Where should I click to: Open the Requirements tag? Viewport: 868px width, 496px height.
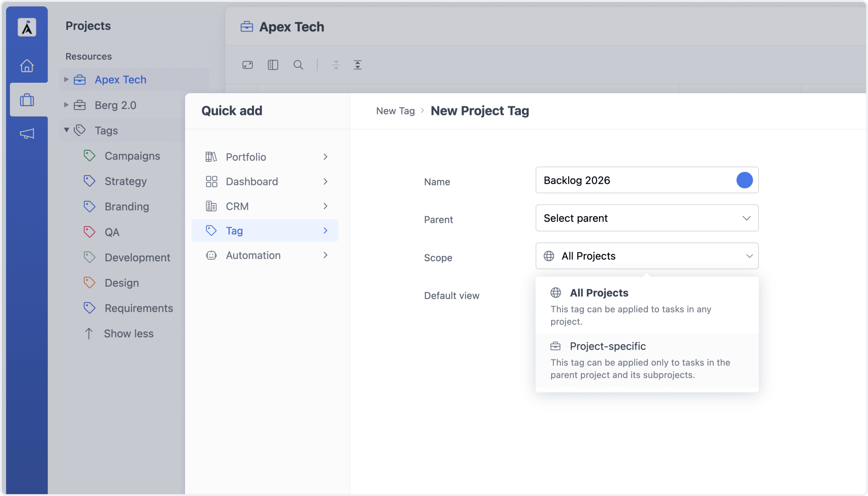point(139,308)
